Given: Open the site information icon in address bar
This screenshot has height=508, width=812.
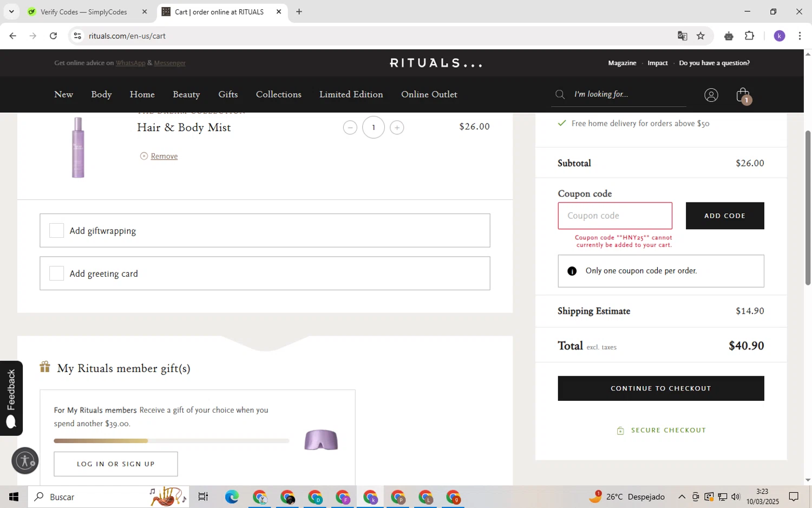Looking at the screenshot, I should pyautogui.click(x=77, y=36).
